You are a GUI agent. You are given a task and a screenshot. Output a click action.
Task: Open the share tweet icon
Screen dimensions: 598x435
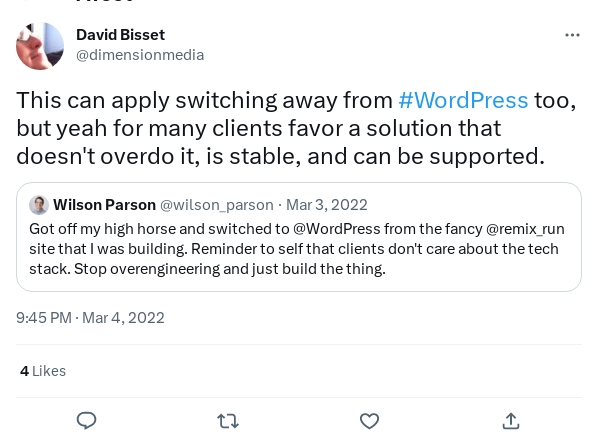[x=511, y=421]
